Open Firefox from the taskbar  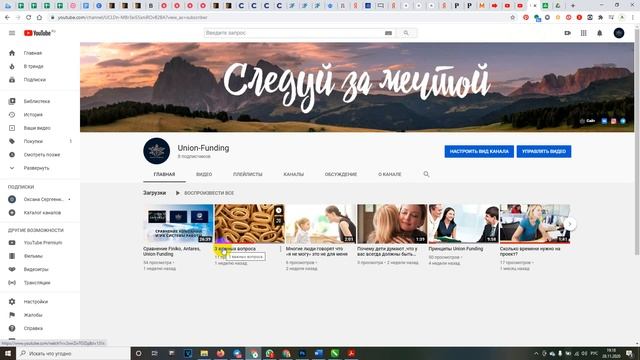point(220,353)
